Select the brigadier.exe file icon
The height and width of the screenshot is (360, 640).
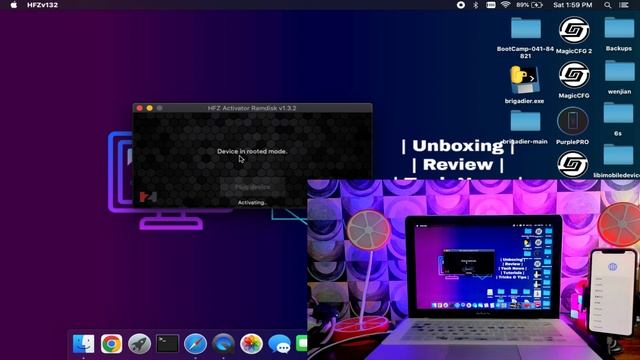point(524,80)
